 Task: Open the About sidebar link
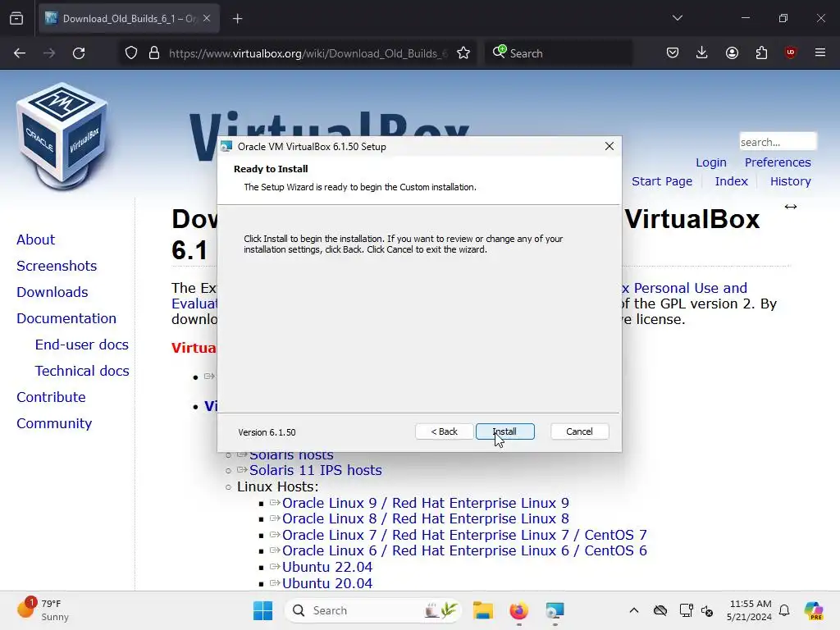click(x=35, y=240)
